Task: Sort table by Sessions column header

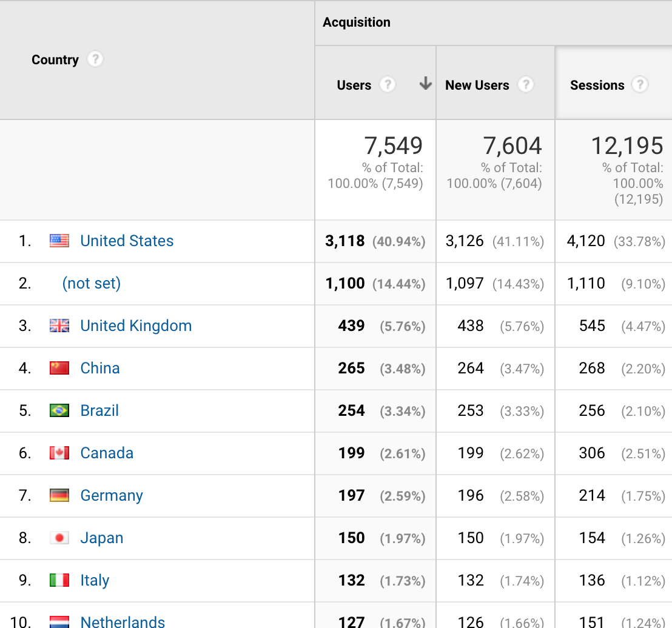Action: (x=597, y=85)
